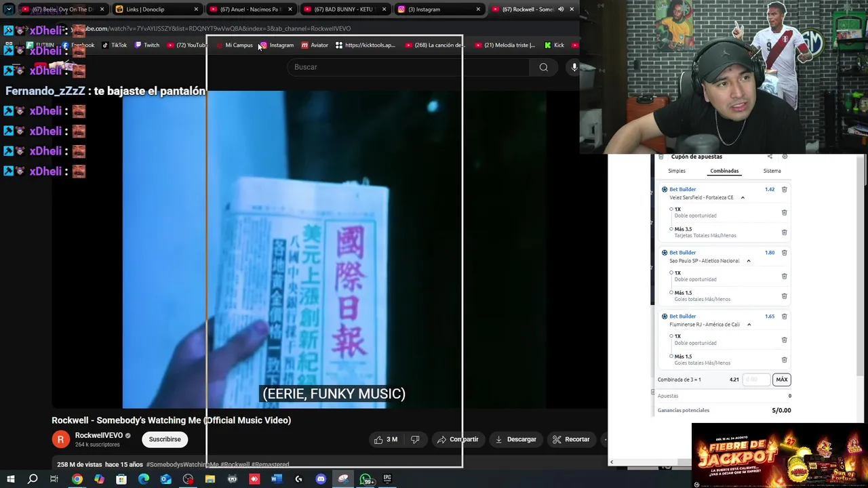This screenshot has width=868, height=488.
Task: Like the Rockwell video (3 M)
Action: (385, 439)
